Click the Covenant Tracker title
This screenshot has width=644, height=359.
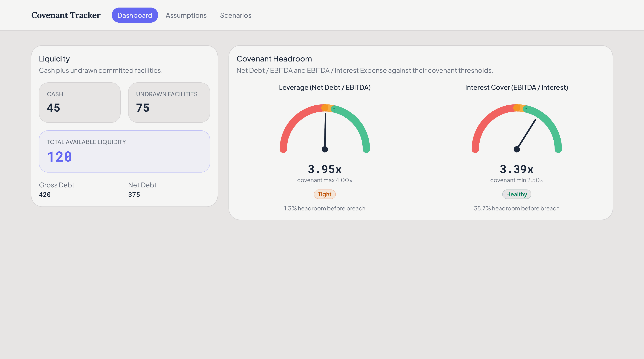pos(66,15)
